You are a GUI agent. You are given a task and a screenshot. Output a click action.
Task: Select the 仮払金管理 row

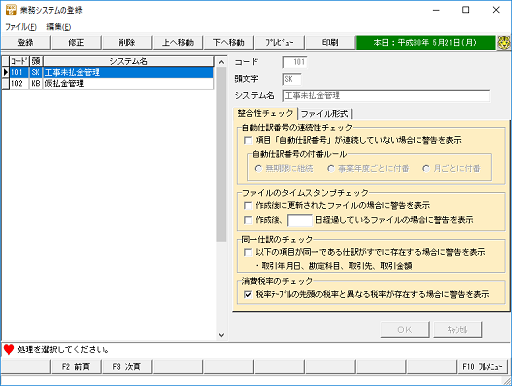[111, 83]
